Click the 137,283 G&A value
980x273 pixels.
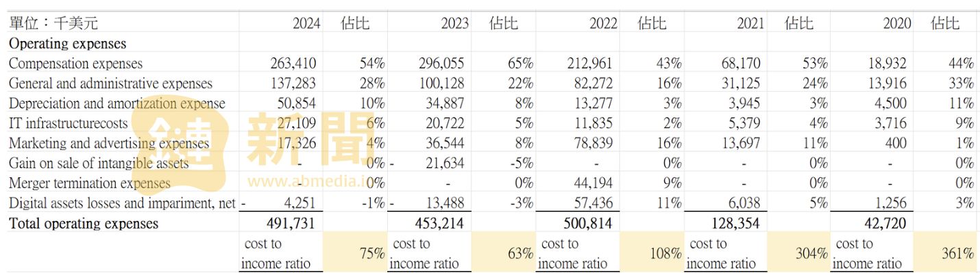pyautogui.click(x=293, y=83)
